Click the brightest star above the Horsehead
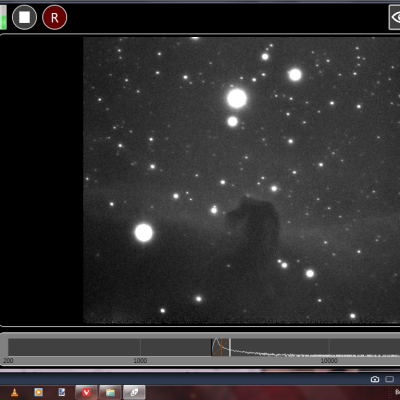400x400 pixels. (x=237, y=99)
